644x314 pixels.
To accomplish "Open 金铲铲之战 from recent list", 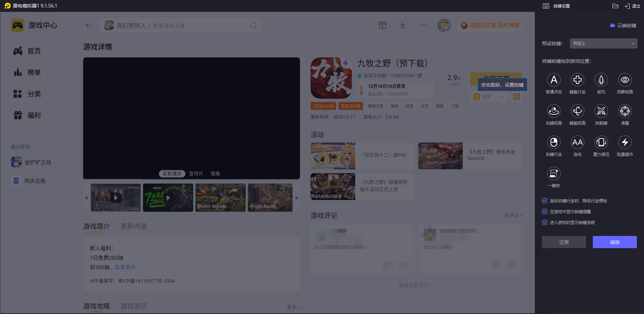I will [31, 162].
